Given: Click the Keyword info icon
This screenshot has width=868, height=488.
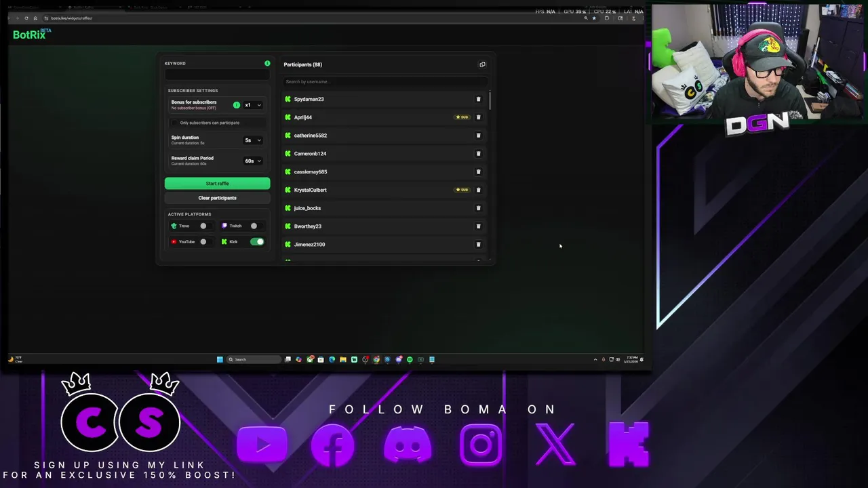Looking at the screenshot, I should pyautogui.click(x=267, y=63).
